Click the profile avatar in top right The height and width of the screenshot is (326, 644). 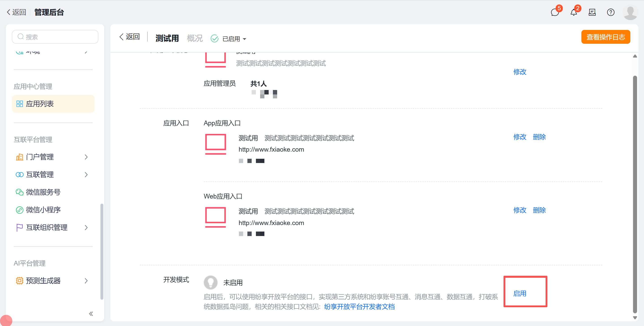click(630, 12)
